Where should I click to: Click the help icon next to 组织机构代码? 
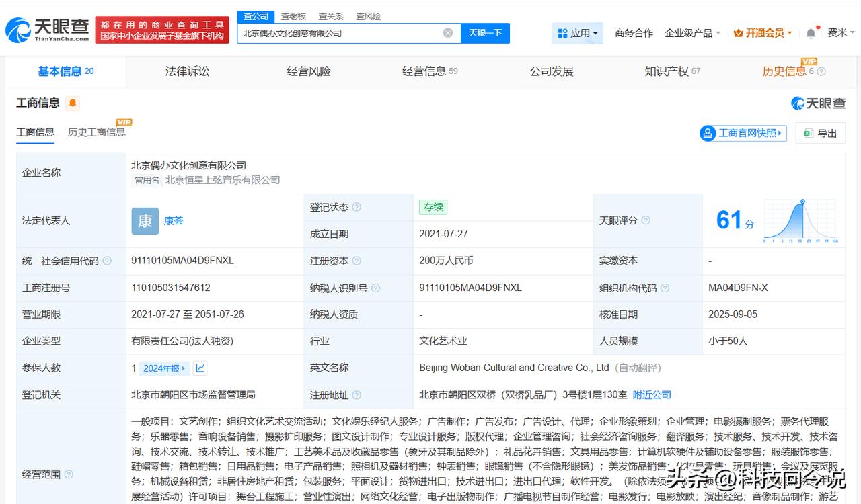point(665,288)
